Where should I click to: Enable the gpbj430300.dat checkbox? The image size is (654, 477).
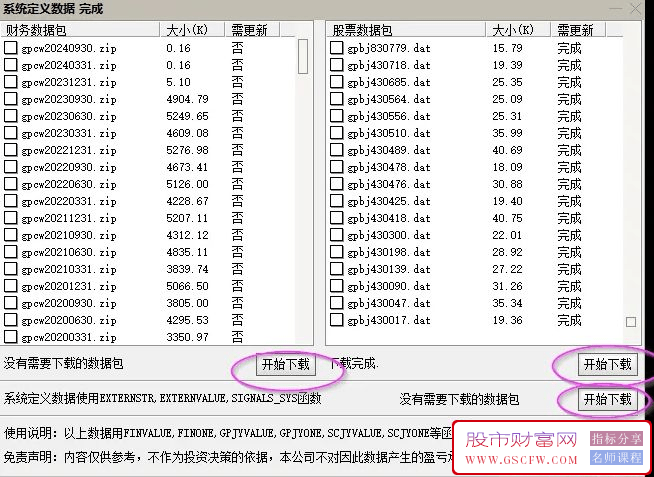tap(337, 235)
